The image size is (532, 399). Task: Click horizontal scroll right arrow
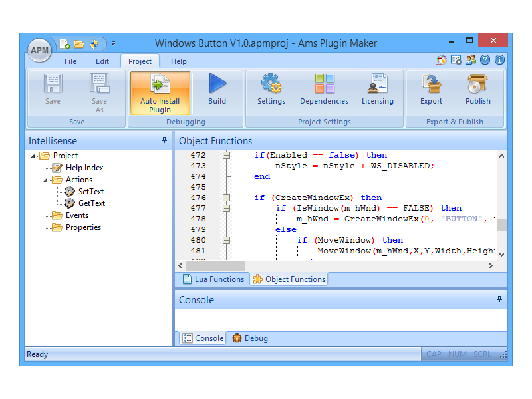[491, 265]
